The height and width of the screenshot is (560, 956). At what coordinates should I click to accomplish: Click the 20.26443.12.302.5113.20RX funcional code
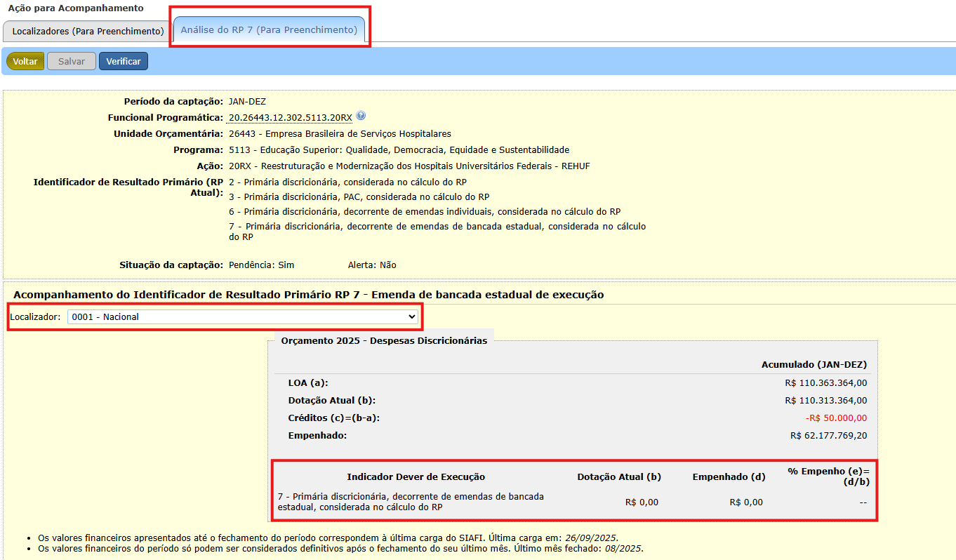(x=290, y=118)
